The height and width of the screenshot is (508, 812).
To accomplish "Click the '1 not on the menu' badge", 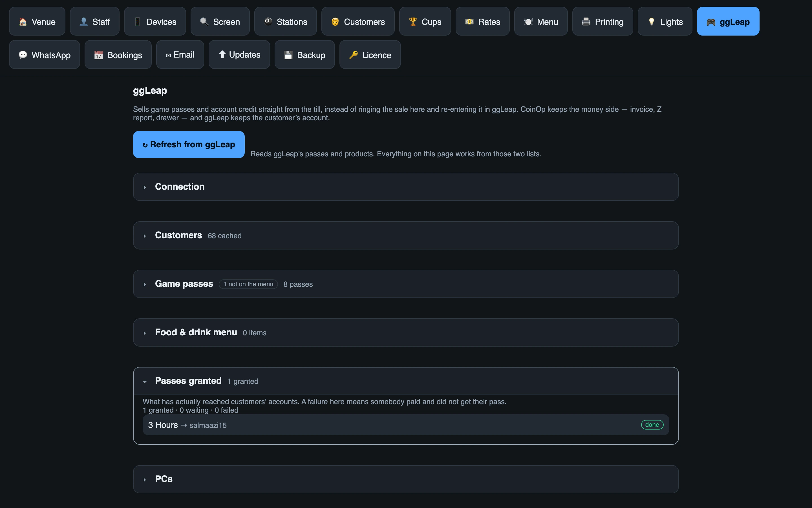I will 248,284.
